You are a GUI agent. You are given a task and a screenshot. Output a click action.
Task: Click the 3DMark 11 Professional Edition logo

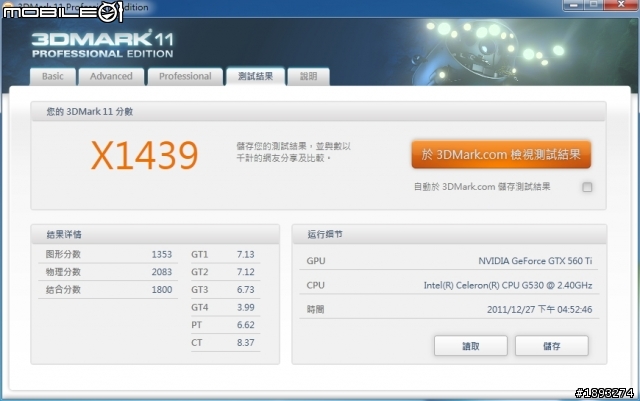click(102, 45)
